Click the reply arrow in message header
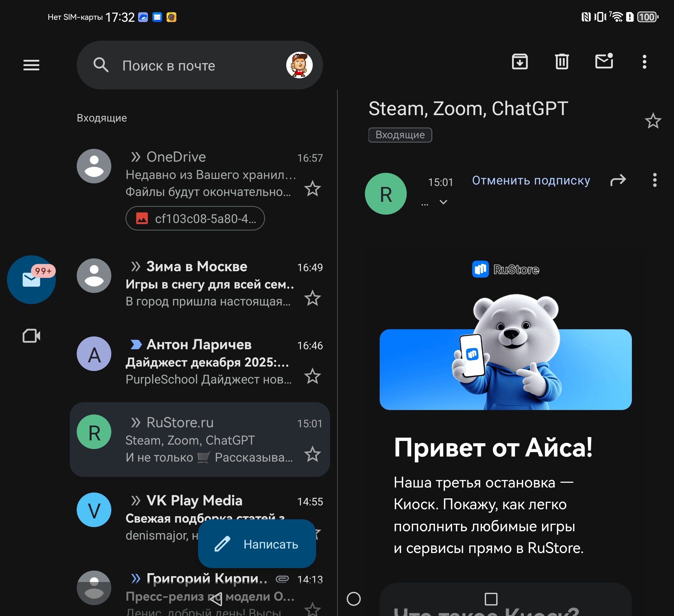The image size is (674, 616). [x=617, y=180]
